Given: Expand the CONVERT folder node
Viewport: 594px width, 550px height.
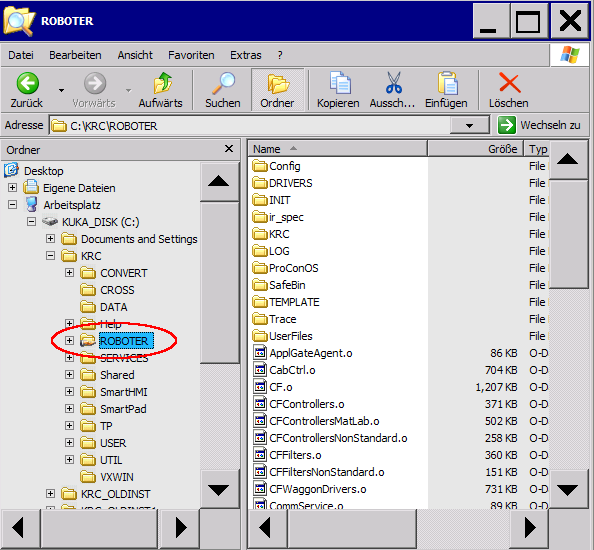Looking at the screenshot, I should click(x=69, y=273).
